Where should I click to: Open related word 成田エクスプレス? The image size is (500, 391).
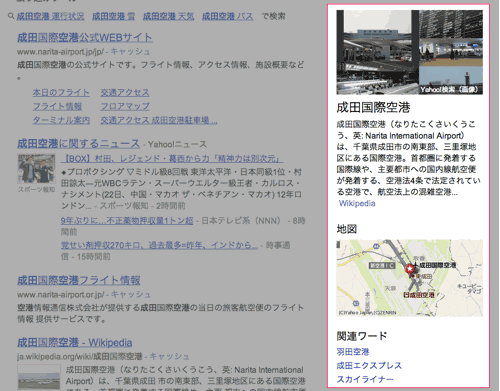pos(369,365)
